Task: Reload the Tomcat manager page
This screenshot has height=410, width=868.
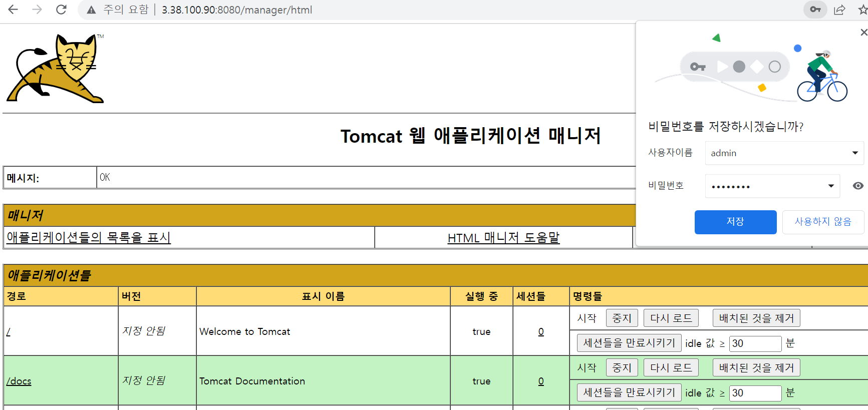Action: [x=61, y=10]
